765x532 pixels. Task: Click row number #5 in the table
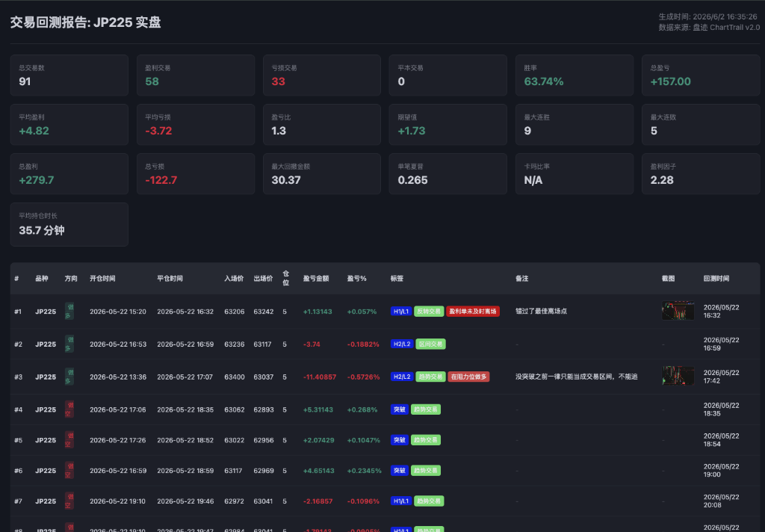tap(18, 440)
